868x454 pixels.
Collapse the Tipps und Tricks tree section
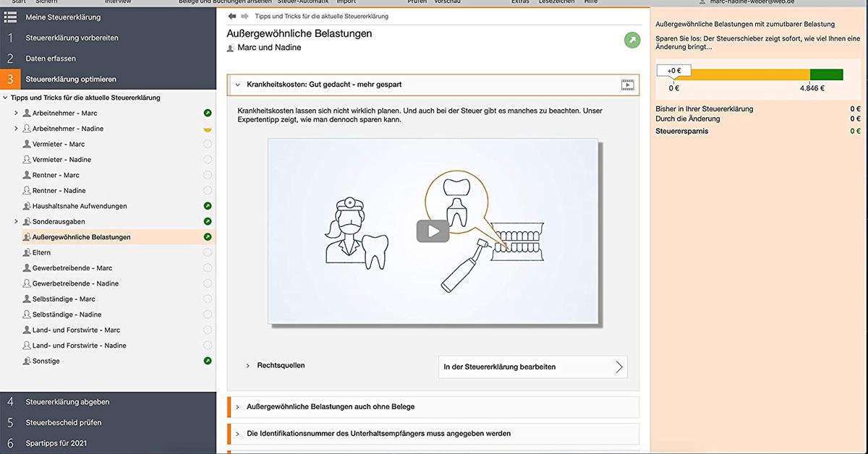6,98
